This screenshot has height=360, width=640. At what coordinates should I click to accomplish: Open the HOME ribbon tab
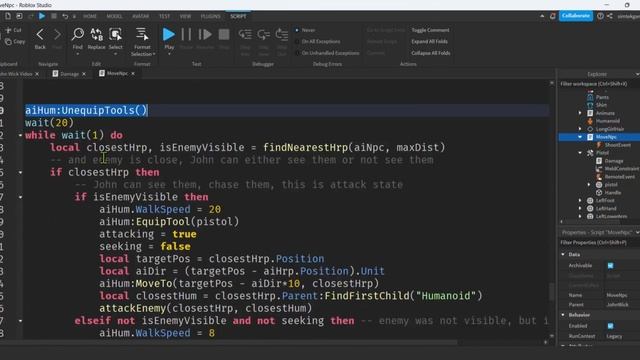point(90,16)
